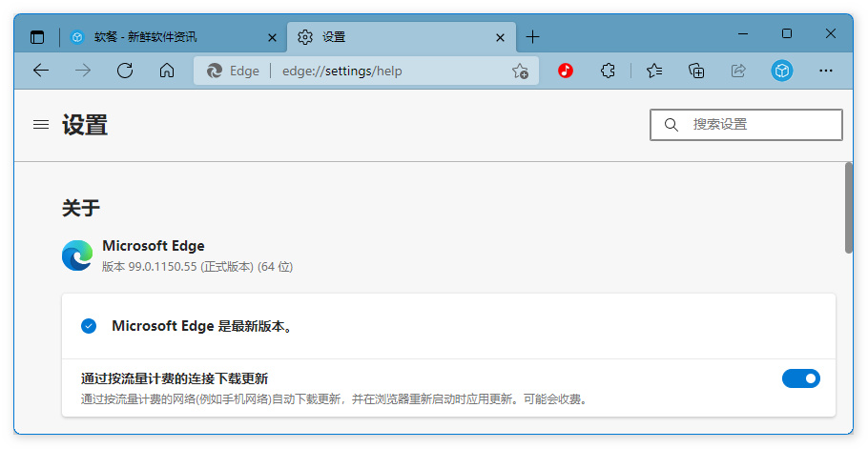868x449 pixels.
Task: Open the Extensions puzzle icon
Action: (x=609, y=71)
